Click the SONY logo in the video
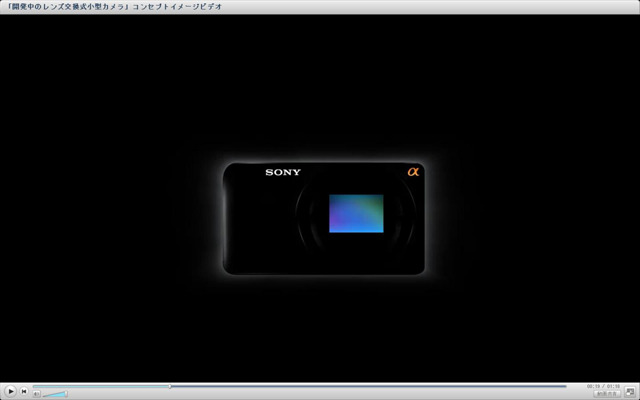This screenshot has height=400, width=640. 283,172
